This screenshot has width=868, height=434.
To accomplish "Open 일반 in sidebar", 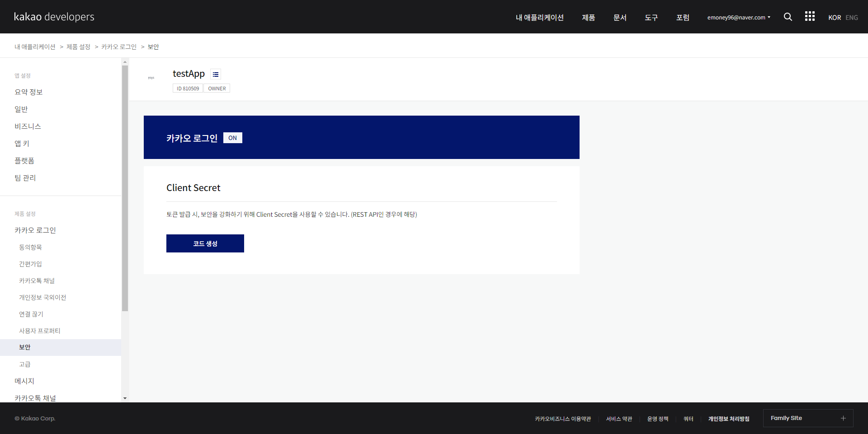I will pos(21,109).
